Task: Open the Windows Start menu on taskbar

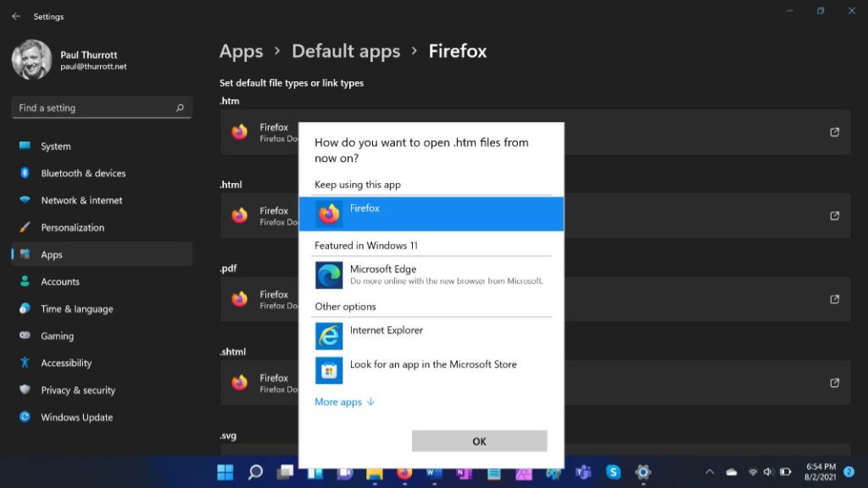Action: [225, 472]
